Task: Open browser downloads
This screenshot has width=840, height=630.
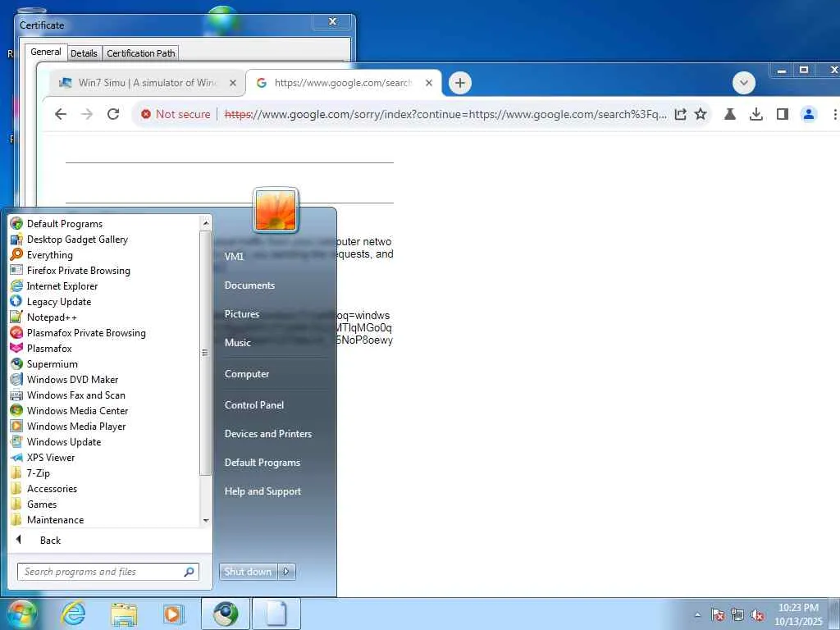Action: pos(756,114)
